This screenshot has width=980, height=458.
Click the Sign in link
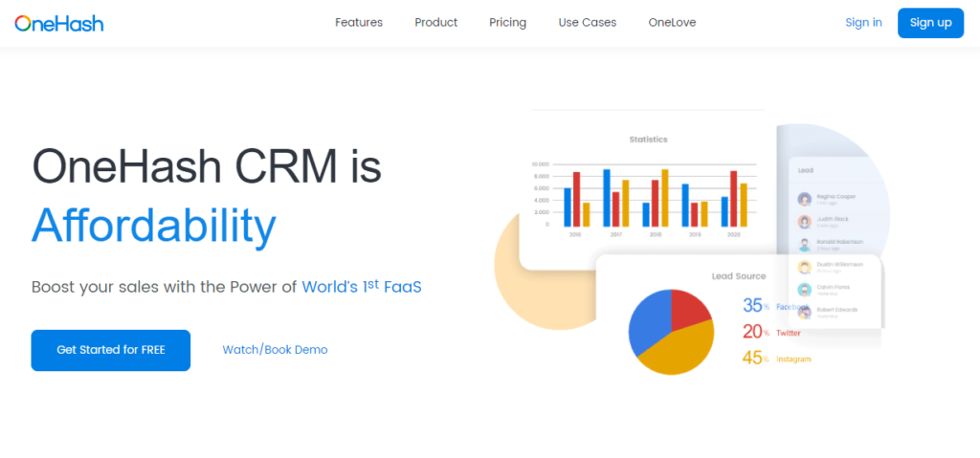click(x=863, y=23)
